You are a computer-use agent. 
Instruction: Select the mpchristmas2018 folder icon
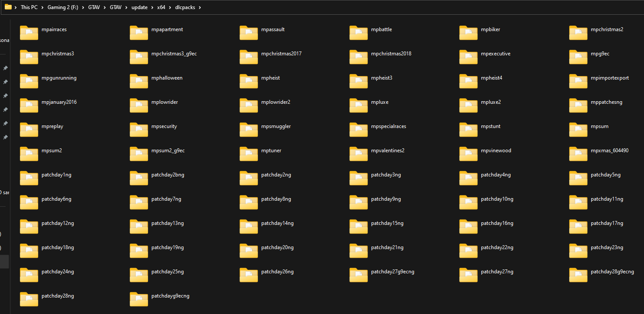click(359, 57)
